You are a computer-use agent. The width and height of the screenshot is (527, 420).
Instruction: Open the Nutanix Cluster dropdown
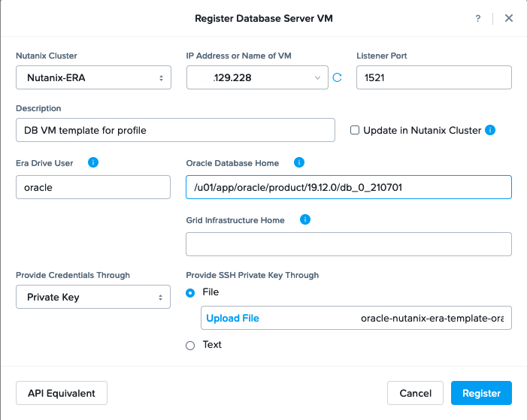point(93,77)
